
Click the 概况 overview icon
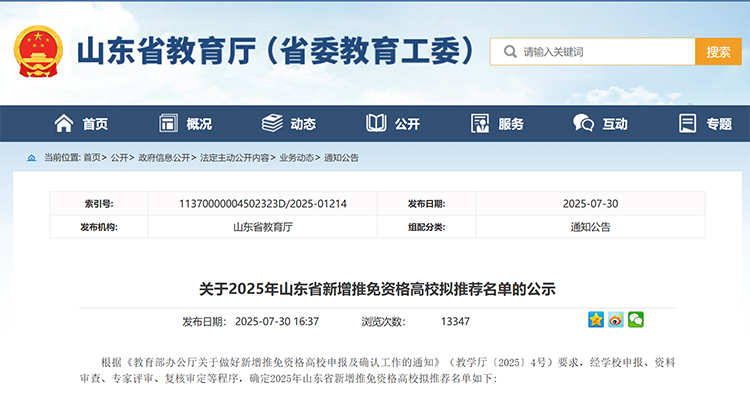(168, 123)
